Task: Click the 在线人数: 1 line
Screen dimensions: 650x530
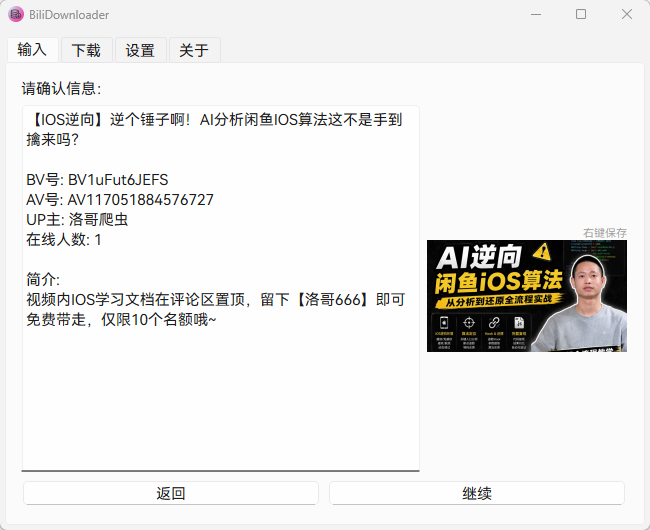Action: point(64,240)
